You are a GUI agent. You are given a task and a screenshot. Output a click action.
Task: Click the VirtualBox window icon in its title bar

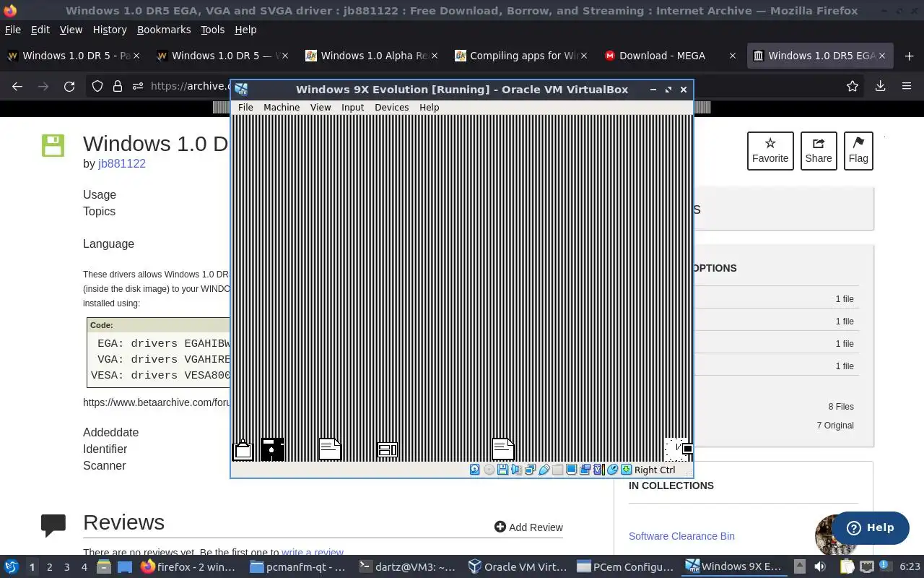[241, 90]
